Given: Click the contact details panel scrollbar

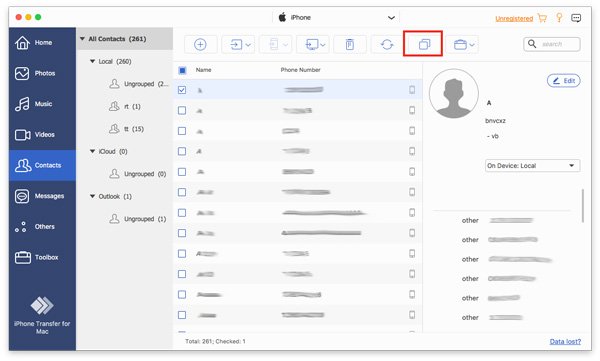Looking at the screenshot, I should click(x=583, y=206).
